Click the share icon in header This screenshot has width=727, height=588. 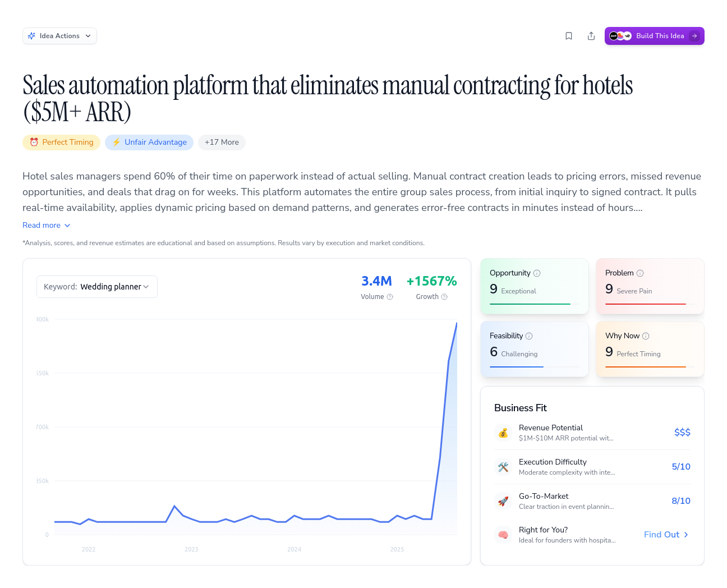click(x=591, y=36)
